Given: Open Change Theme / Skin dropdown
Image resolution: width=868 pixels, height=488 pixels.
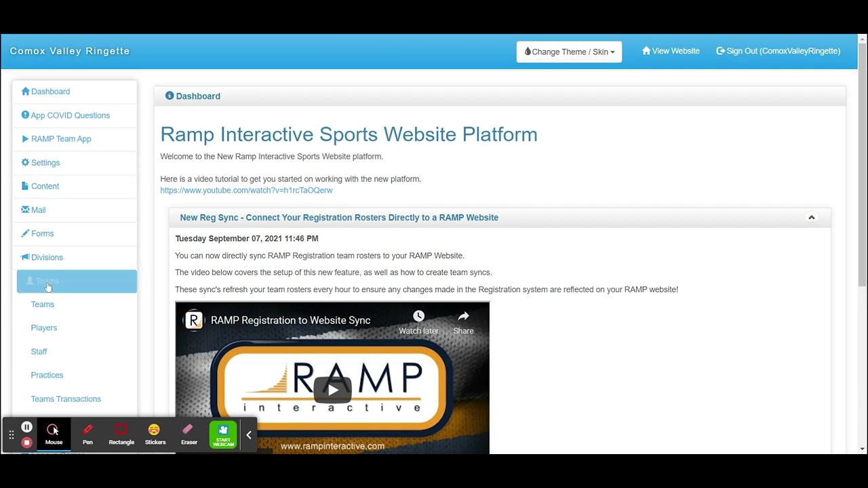Looking at the screenshot, I should coord(570,52).
